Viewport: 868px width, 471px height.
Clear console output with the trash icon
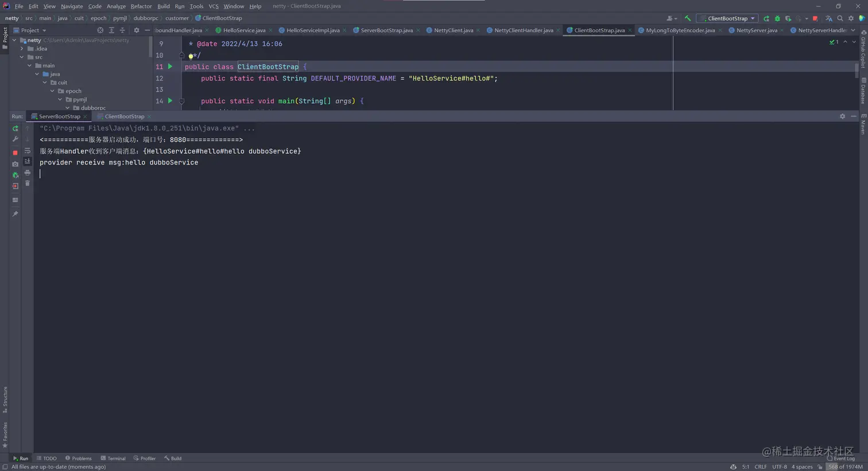pyautogui.click(x=27, y=183)
